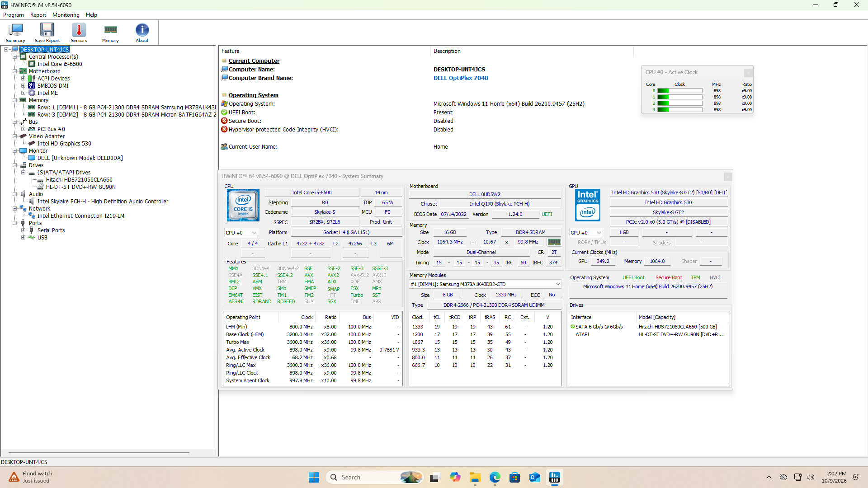Click Core 0 clock usage bar
868x488 pixels.
(x=679, y=91)
